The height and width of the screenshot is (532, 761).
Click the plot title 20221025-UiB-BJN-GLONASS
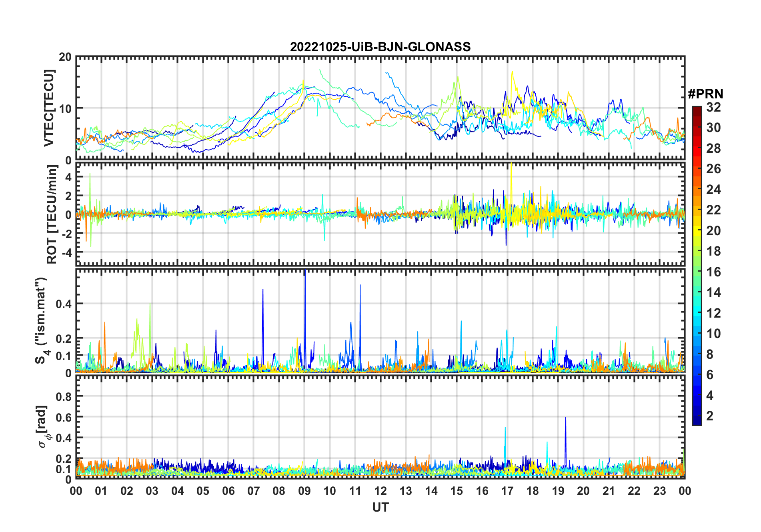pyautogui.click(x=380, y=47)
